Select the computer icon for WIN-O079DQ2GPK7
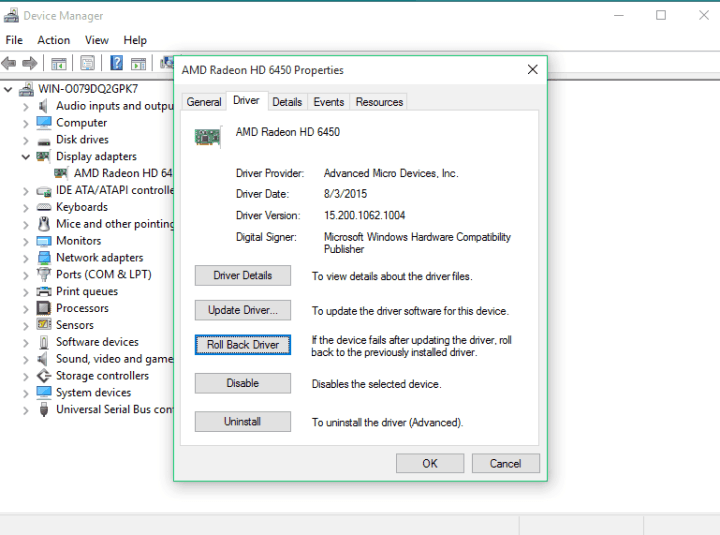 [26, 89]
